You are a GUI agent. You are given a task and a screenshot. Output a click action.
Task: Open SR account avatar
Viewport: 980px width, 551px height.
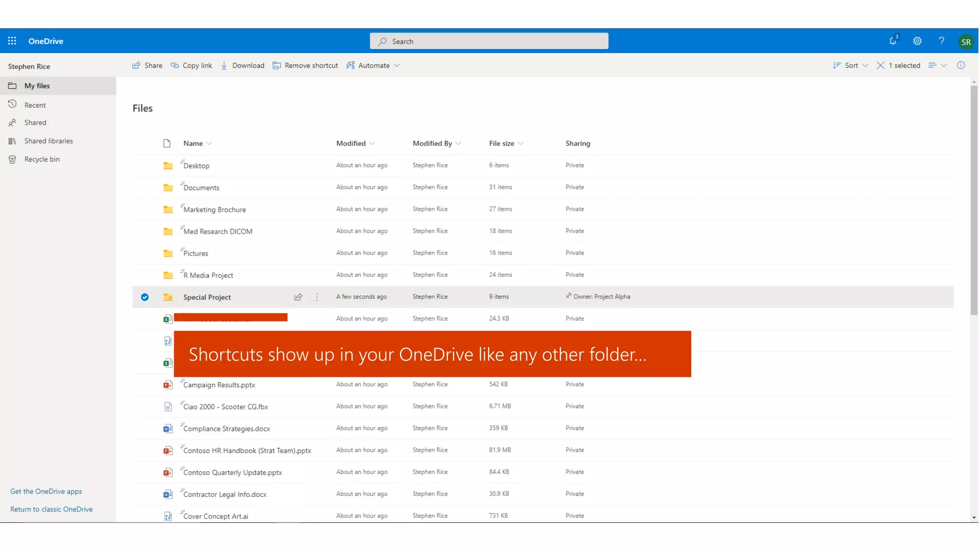tap(966, 42)
